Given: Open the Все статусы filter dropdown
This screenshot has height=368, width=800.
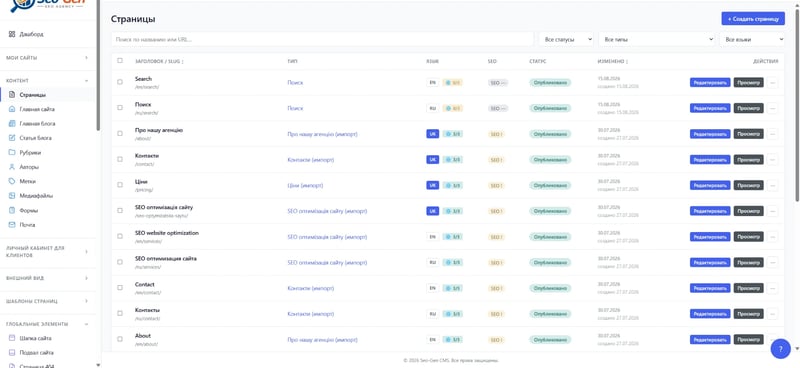Looking at the screenshot, I should pyautogui.click(x=566, y=39).
